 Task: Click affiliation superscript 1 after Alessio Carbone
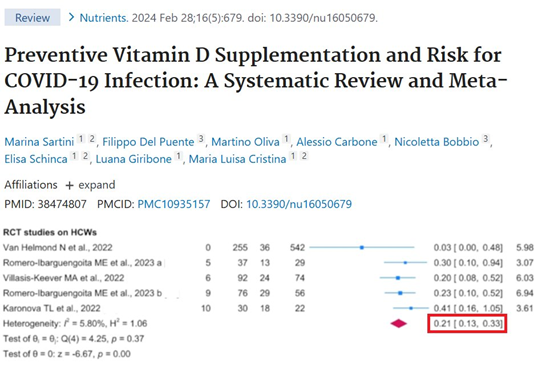point(384,139)
